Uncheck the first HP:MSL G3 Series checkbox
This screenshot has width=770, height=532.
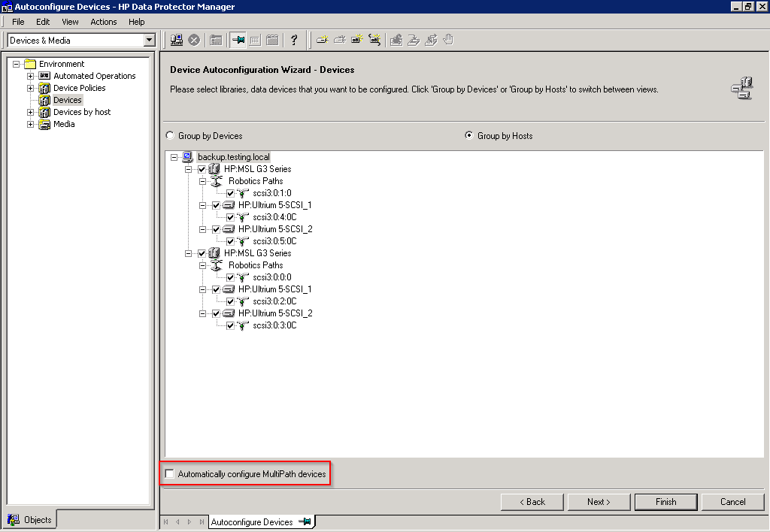click(x=202, y=169)
